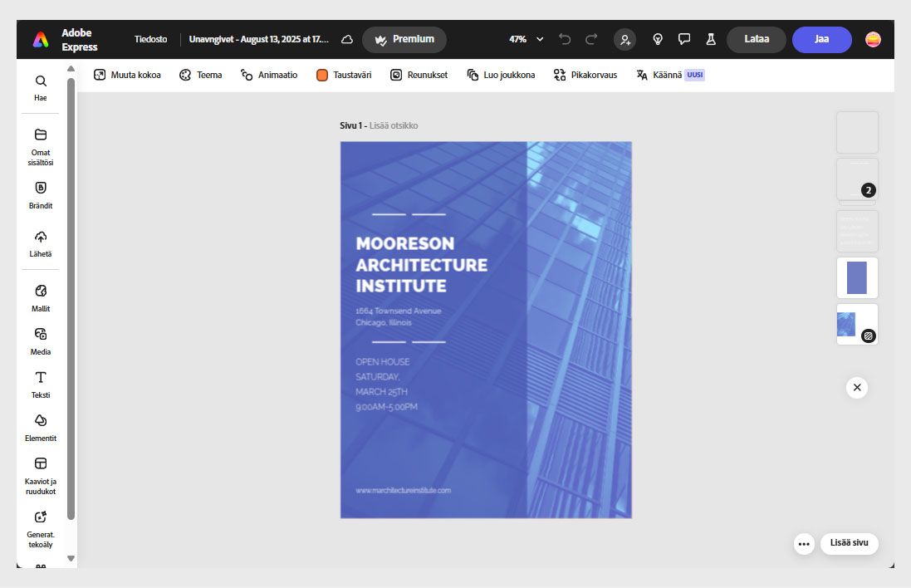Click the undo arrow icon
This screenshot has height=588, width=911.
click(x=565, y=38)
